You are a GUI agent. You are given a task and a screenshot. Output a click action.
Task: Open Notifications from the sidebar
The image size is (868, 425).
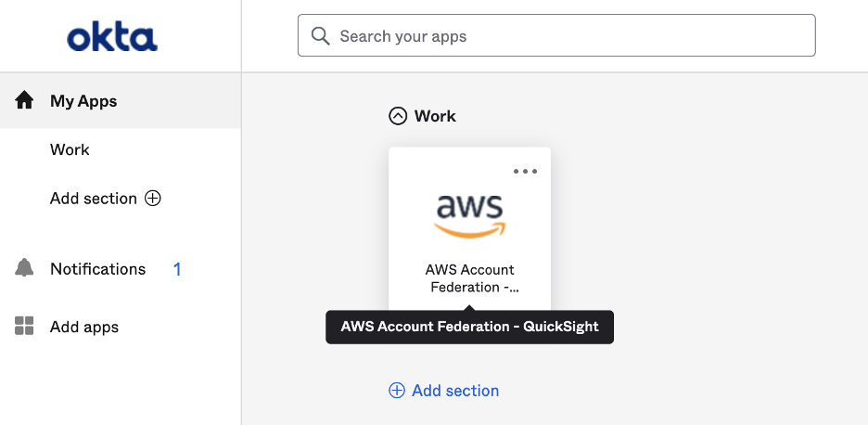pyautogui.click(x=98, y=269)
